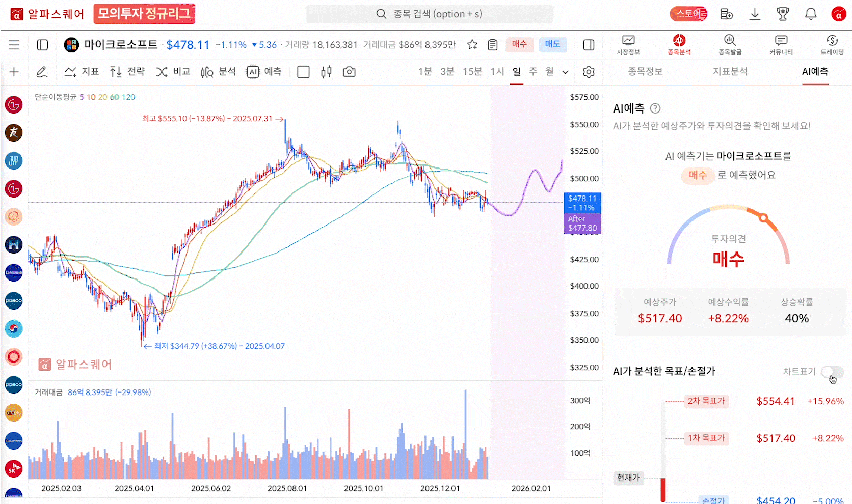Select the pencil drawing tool
This screenshot has height=504, width=852.
point(42,72)
